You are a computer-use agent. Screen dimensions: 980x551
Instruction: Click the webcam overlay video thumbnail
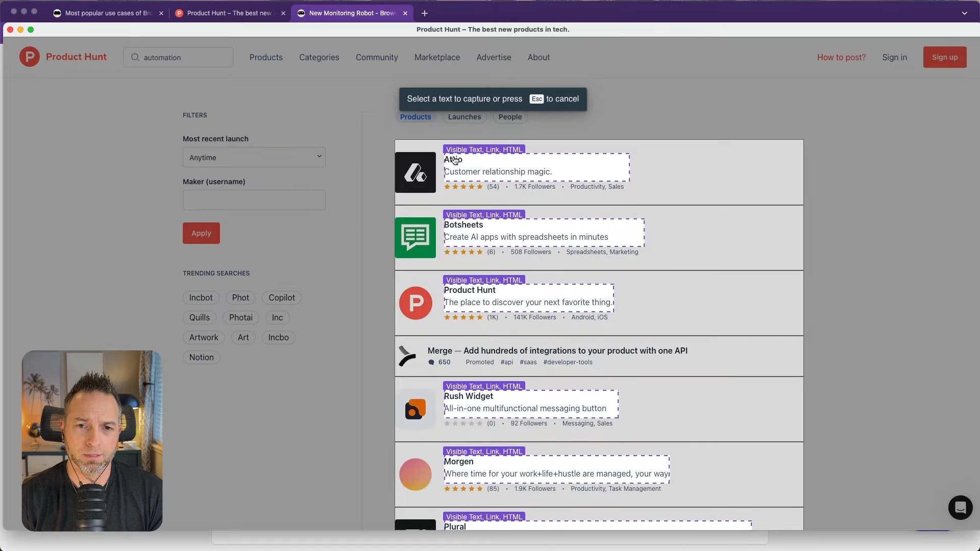(x=92, y=441)
